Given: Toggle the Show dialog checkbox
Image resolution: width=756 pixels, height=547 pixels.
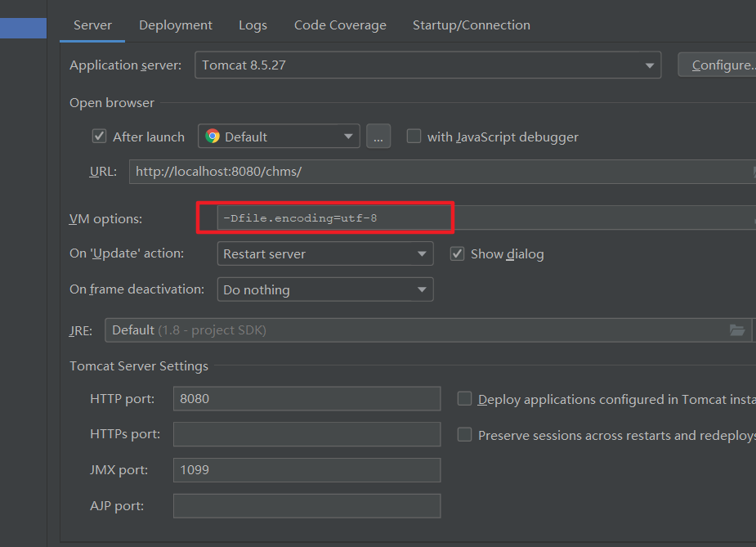Looking at the screenshot, I should 457,253.
